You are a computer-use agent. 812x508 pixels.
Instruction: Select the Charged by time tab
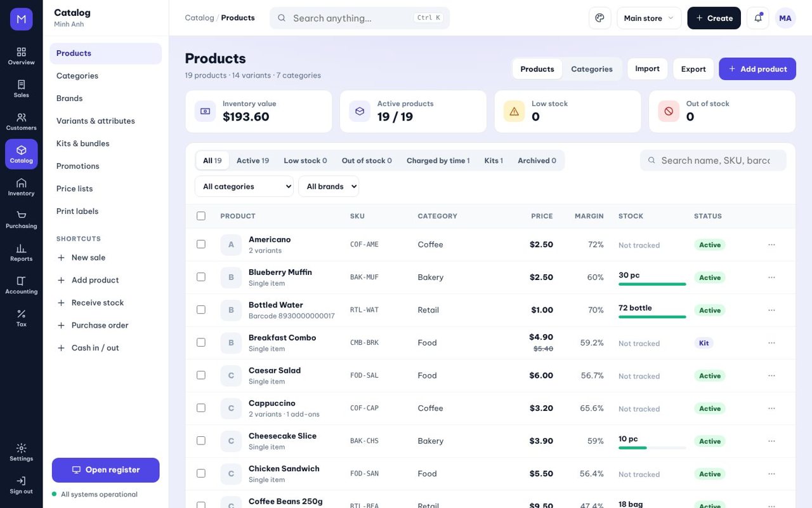click(438, 161)
